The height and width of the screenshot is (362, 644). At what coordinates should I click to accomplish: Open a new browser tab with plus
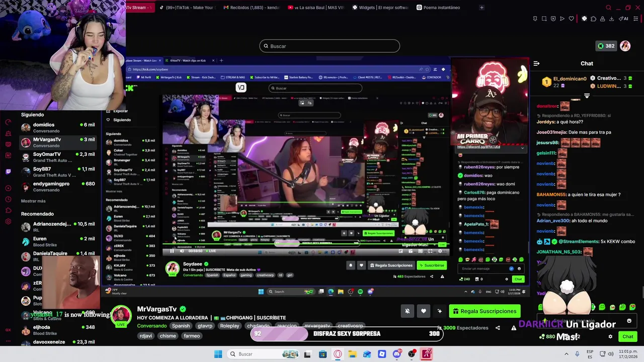point(481,8)
